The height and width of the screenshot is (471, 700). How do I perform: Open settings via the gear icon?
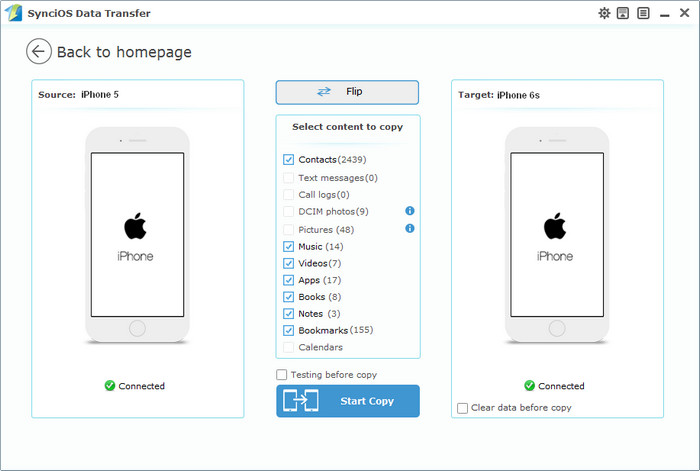click(x=604, y=13)
